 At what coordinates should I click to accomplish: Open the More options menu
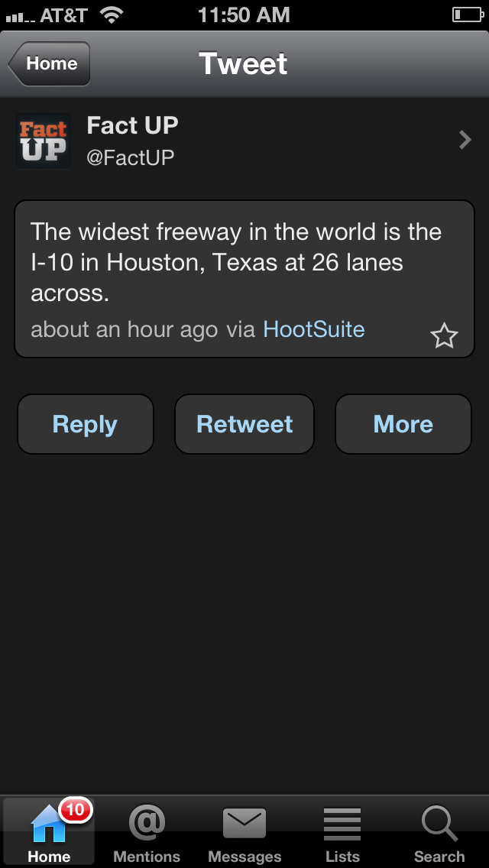[403, 424]
